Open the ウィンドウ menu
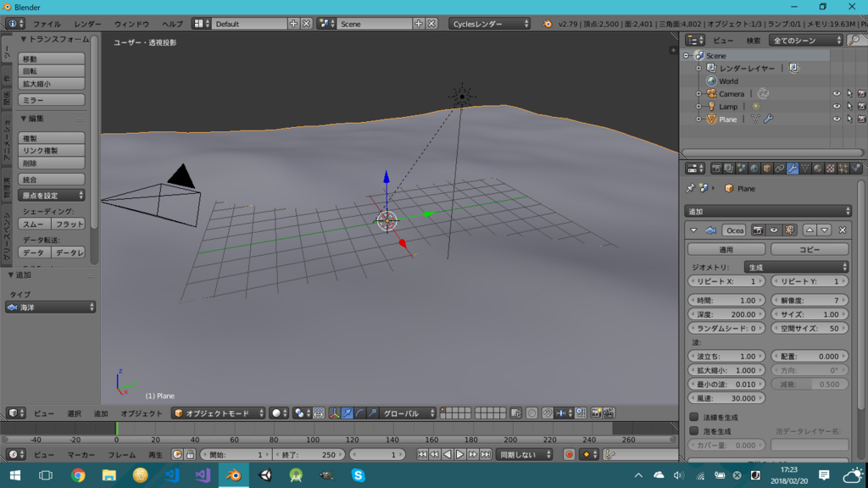This screenshot has height=488, width=868. pyautogui.click(x=131, y=24)
